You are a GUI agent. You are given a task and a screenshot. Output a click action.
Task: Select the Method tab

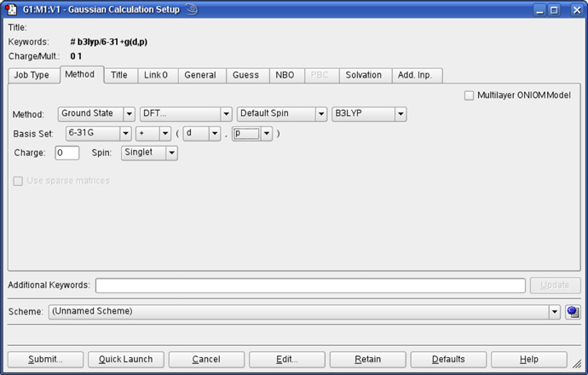point(80,74)
